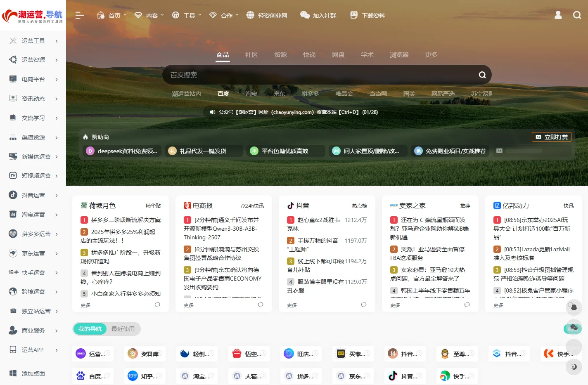Open the sidebar collapse hamburger menu icon

[x=80, y=15]
